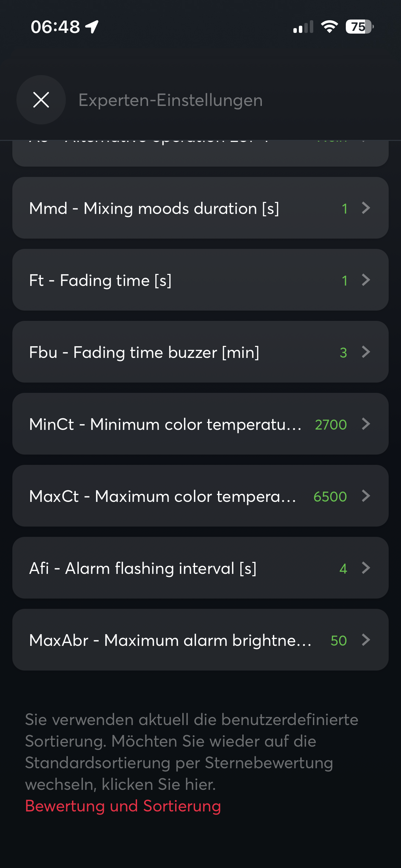
Task: Close the Experten-Einstellungen screen
Action: [x=41, y=100]
